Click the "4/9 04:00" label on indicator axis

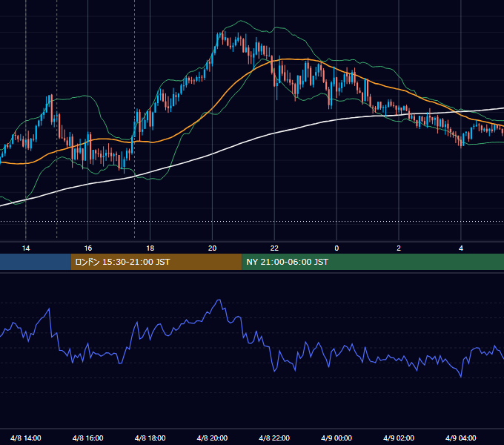tap(461, 438)
